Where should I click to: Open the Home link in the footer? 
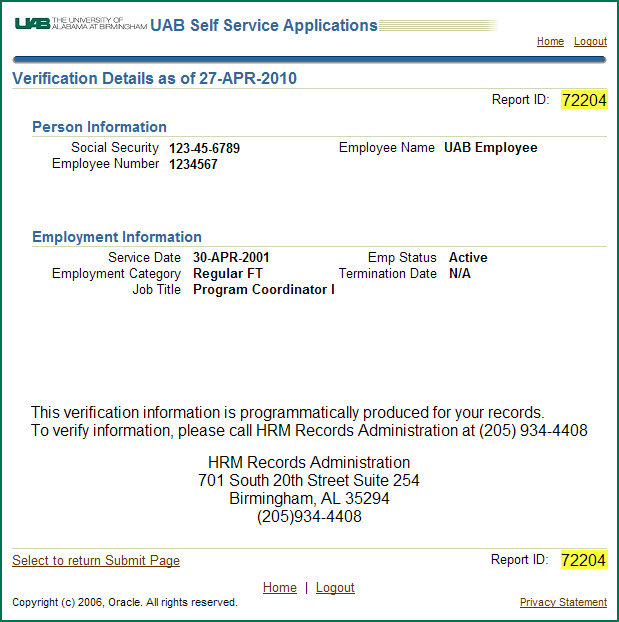pos(280,587)
